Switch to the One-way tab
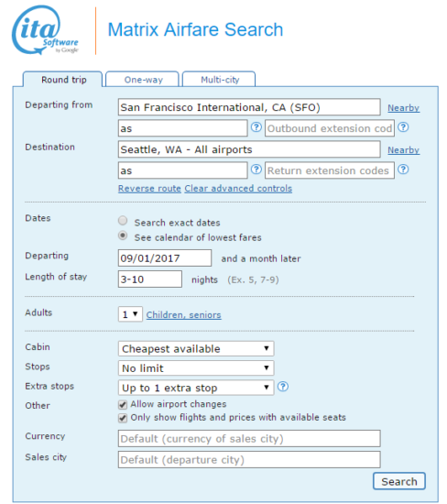 tap(142, 80)
